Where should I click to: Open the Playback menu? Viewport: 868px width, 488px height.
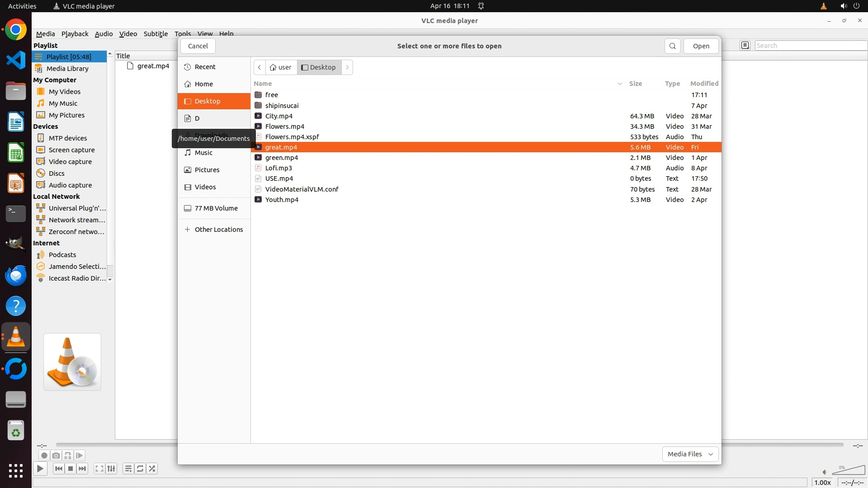coord(75,33)
